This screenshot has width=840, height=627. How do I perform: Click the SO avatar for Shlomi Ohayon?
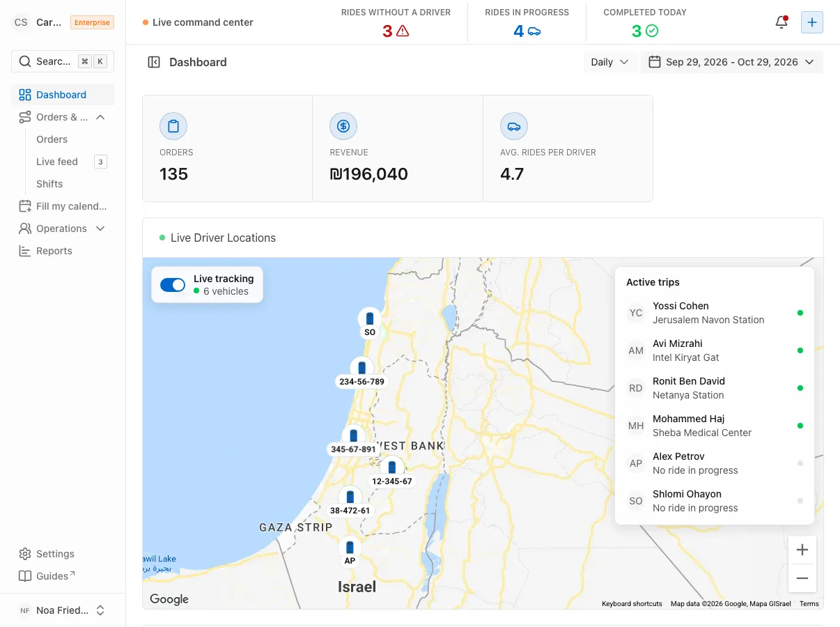click(x=636, y=501)
